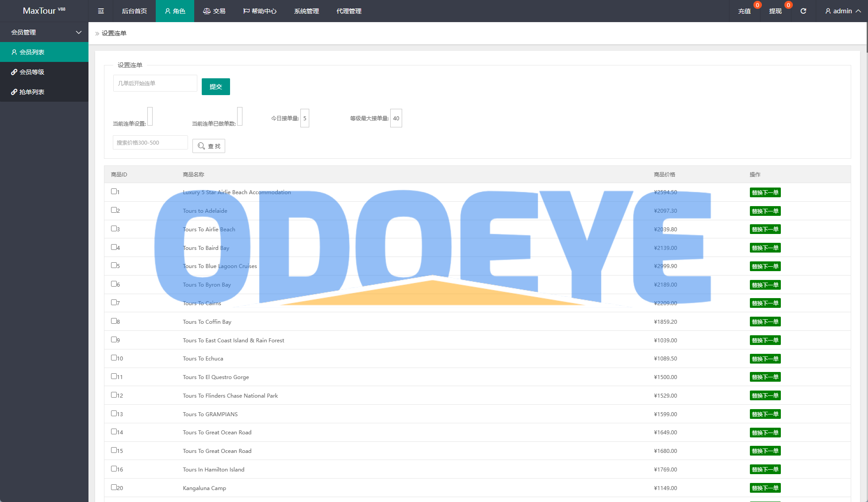Open the 帮助中心 tab
The height and width of the screenshot is (502, 868).
tap(260, 11)
